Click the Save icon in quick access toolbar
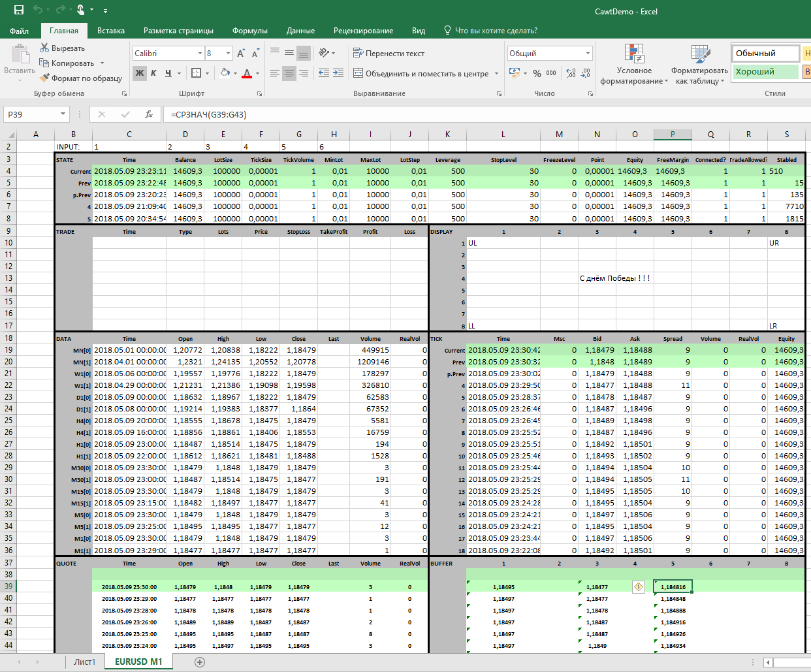The width and height of the screenshot is (811, 672). pyautogui.click(x=18, y=10)
